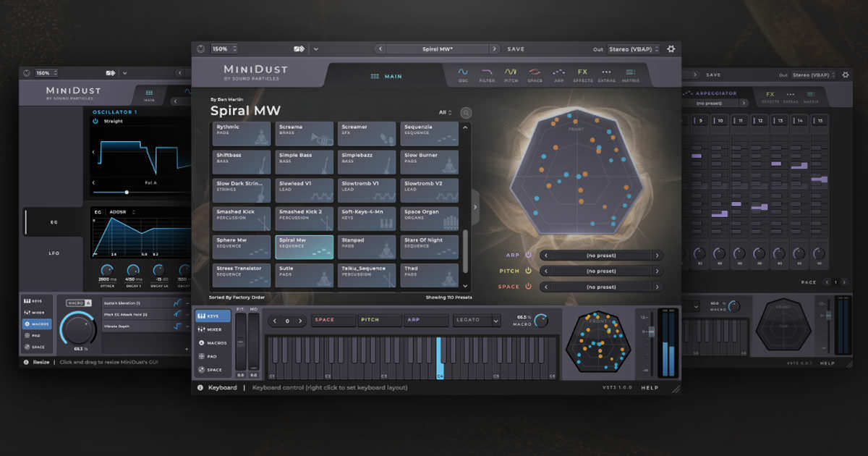Click the highlighted C4 key on keyboard
This screenshot has height=456, width=868.
[440, 358]
